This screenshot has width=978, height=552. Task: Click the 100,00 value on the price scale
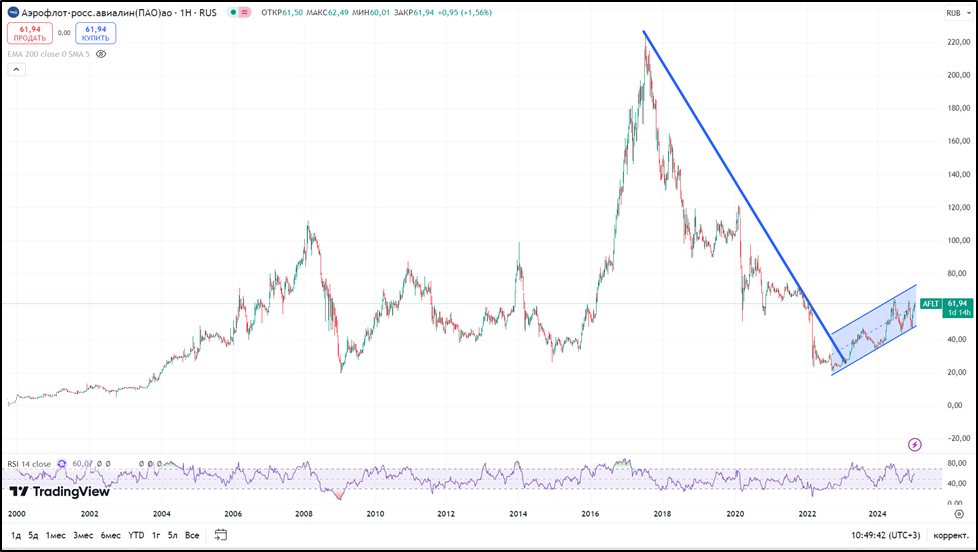point(959,240)
